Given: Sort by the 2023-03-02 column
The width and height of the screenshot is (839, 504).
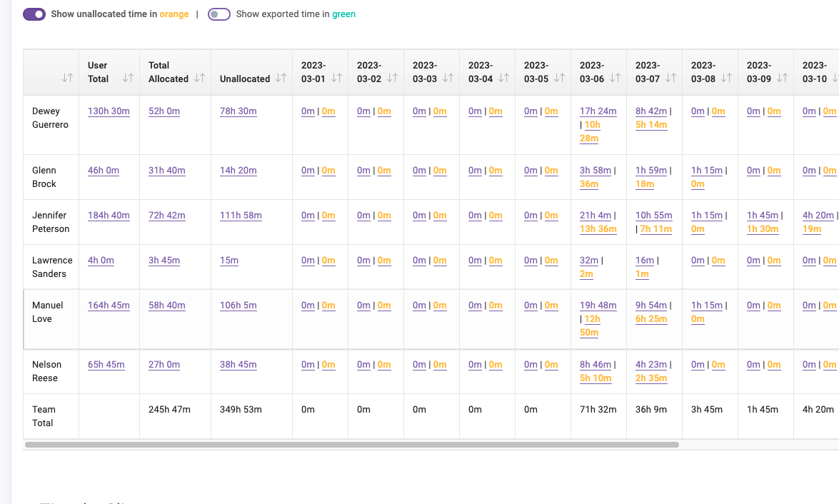Looking at the screenshot, I should (x=392, y=78).
